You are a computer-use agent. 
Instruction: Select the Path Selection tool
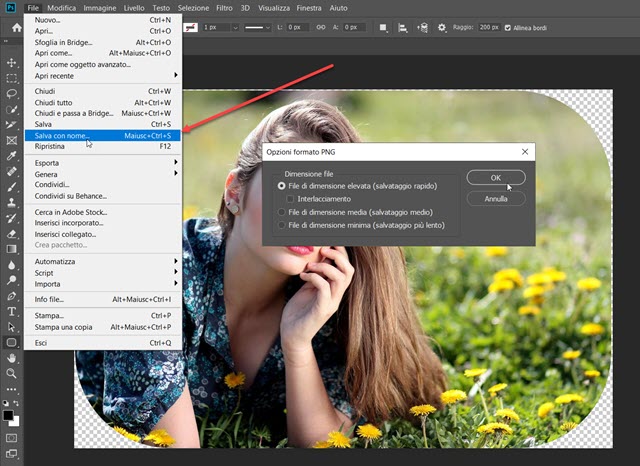(x=11, y=327)
